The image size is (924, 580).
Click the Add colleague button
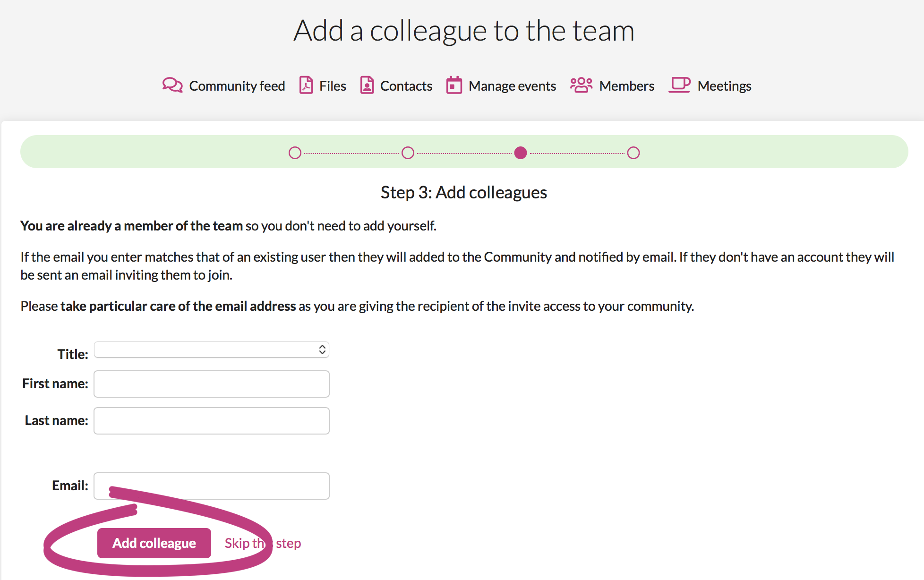(x=154, y=543)
